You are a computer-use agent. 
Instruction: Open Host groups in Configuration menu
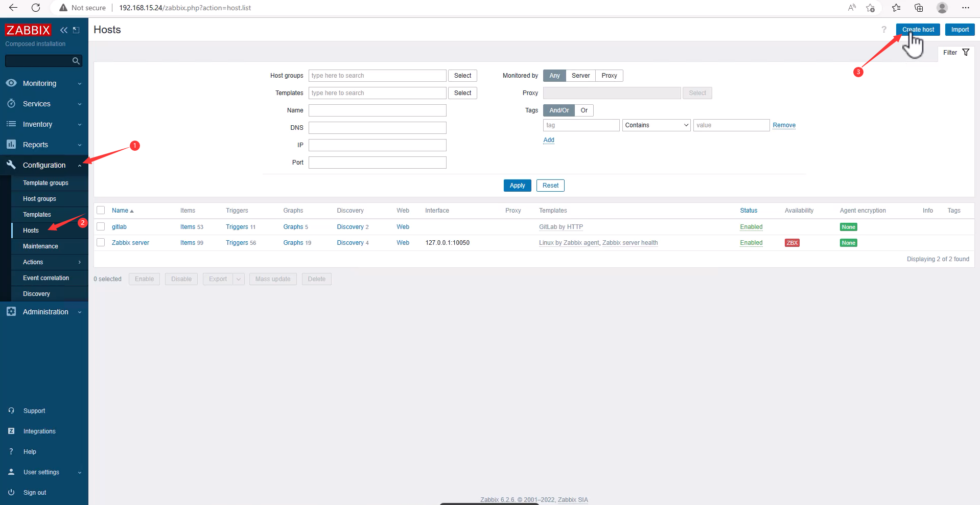point(39,199)
